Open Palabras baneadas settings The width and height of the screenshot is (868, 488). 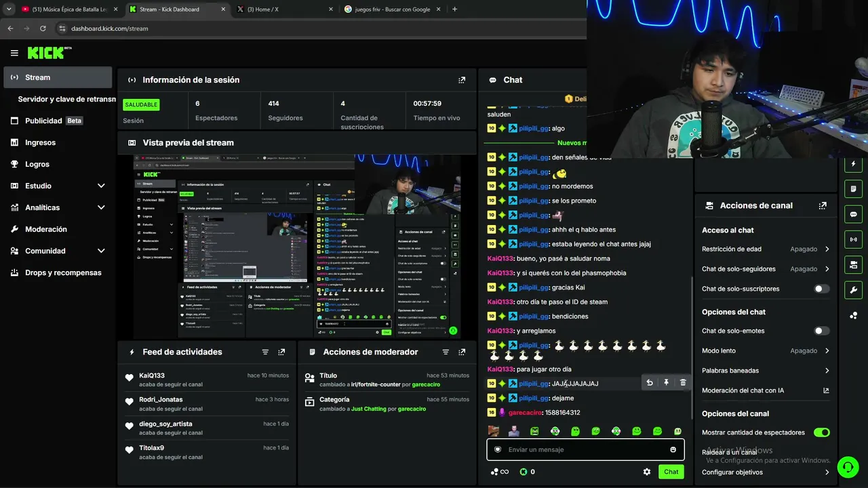[x=766, y=371]
